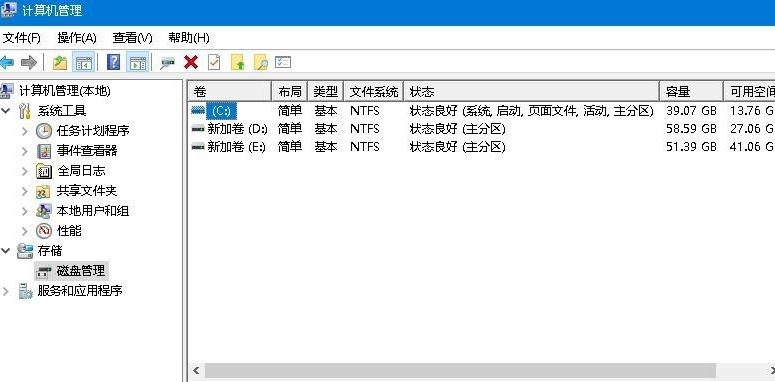The width and height of the screenshot is (775, 382).
Task: Toggle the Show/Hide Action Pane icon
Action: click(x=137, y=62)
